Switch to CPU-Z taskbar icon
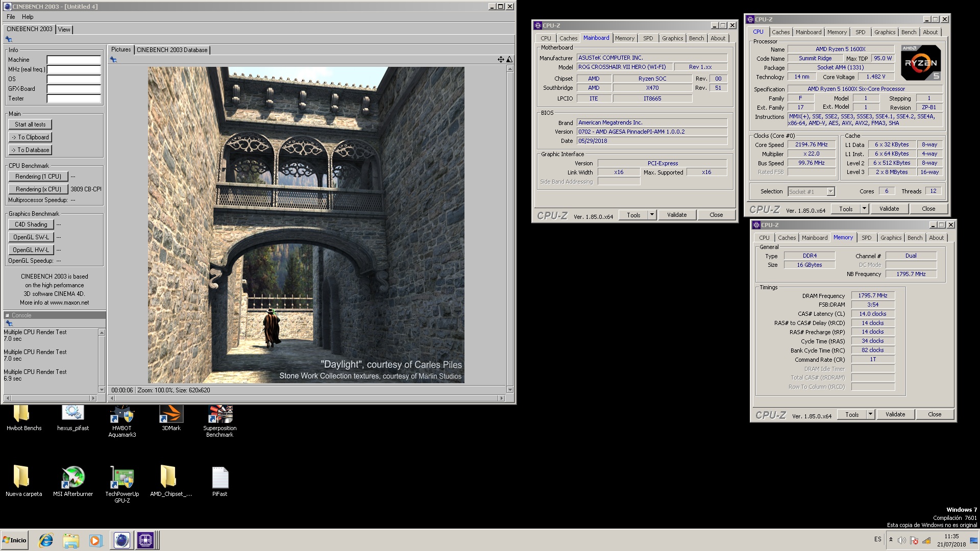 pos(145,540)
